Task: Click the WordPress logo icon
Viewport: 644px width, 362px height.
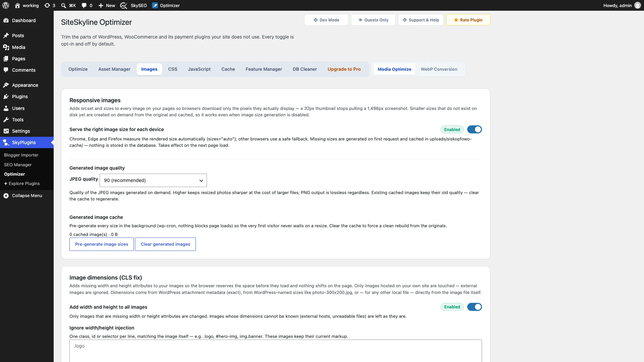Action: (x=6, y=5)
